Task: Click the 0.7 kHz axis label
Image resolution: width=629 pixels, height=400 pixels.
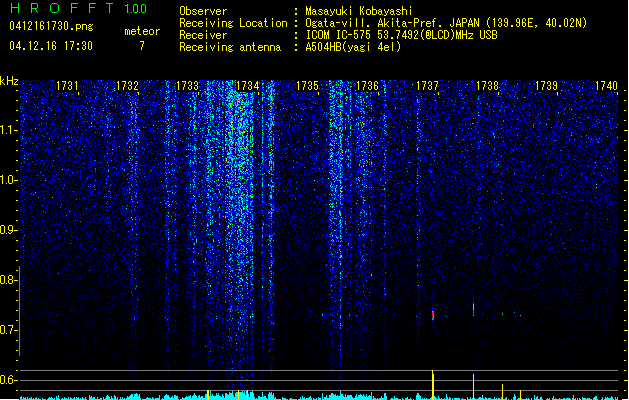Action: point(8,330)
